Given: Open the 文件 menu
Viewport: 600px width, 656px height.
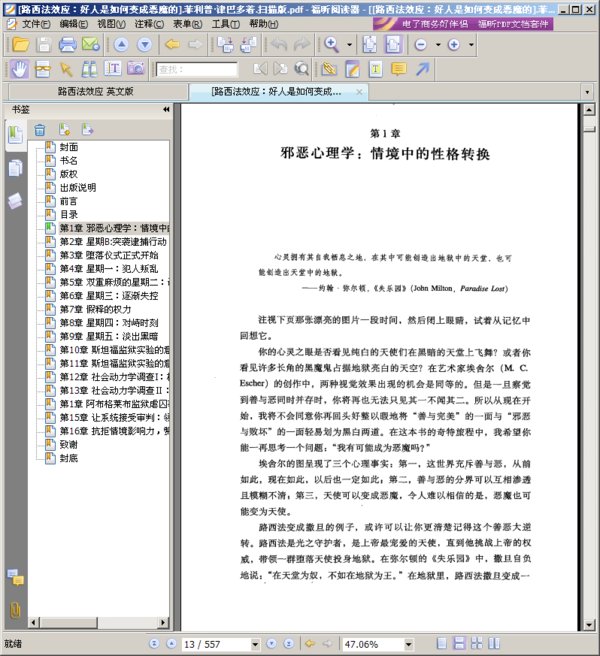Looking at the screenshot, I should pos(35,24).
